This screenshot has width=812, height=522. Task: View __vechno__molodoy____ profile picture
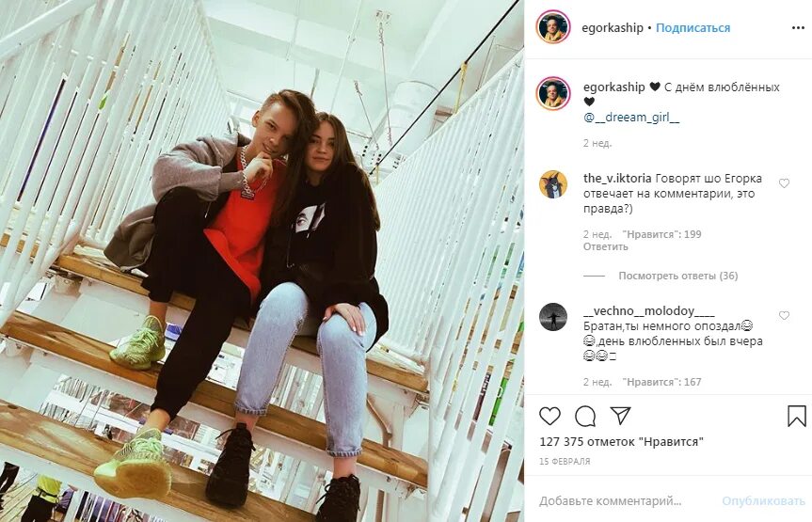point(553,317)
